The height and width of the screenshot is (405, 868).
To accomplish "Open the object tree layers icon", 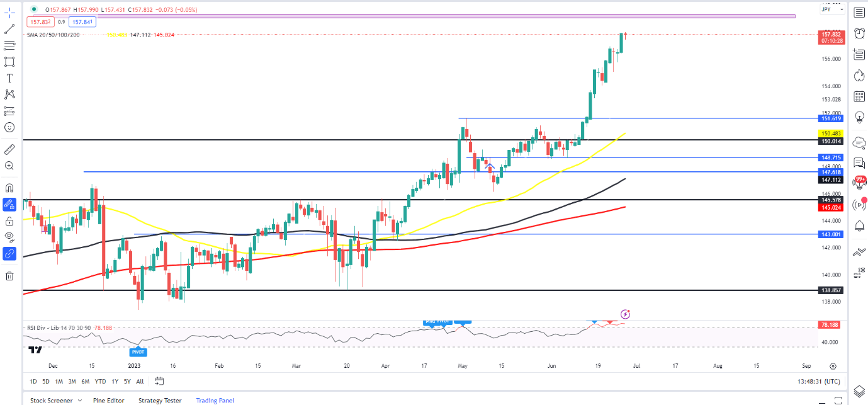I will coord(859,391).
